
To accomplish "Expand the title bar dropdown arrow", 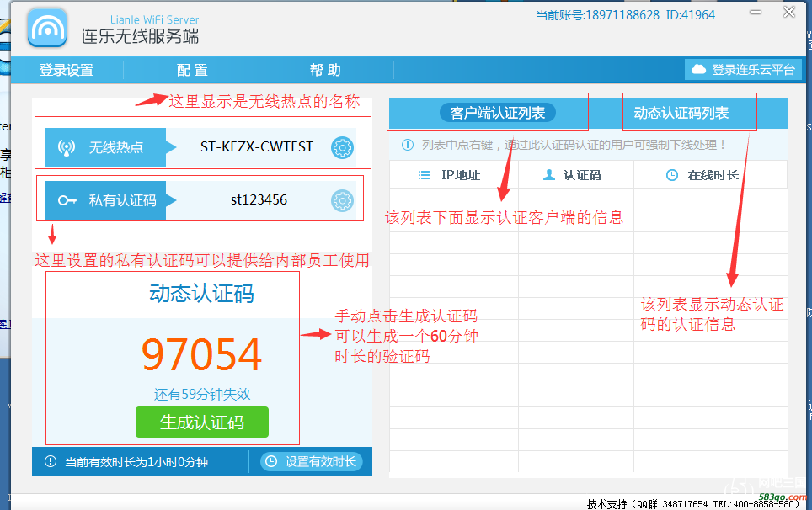I will [x=735, y=13].
